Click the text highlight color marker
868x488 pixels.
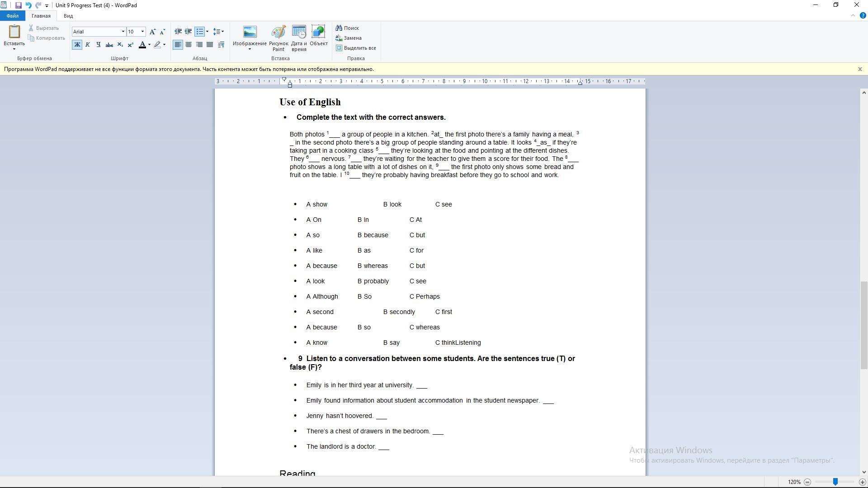157,45
